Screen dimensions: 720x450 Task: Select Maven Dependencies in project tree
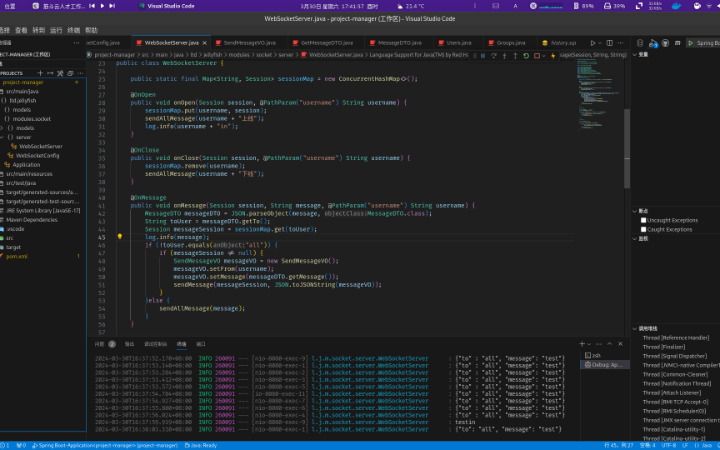tap(32, 220)
